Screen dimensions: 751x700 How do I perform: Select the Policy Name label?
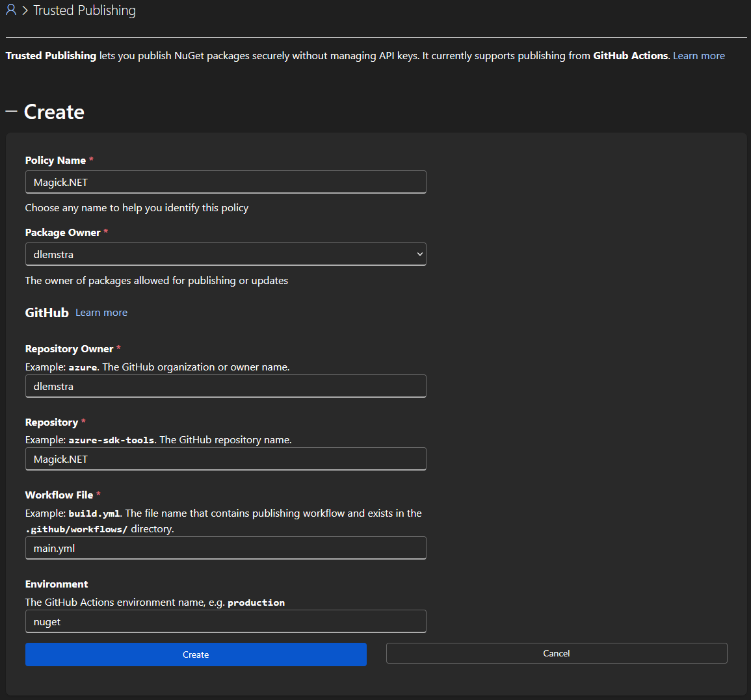tap(55, 160)
